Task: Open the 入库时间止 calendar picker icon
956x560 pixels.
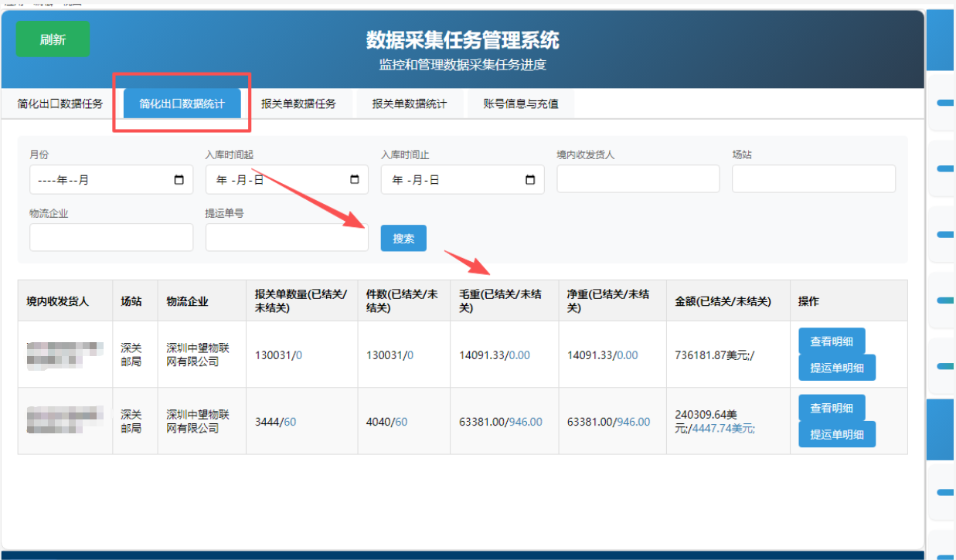Action: click(x=530, y=180)
